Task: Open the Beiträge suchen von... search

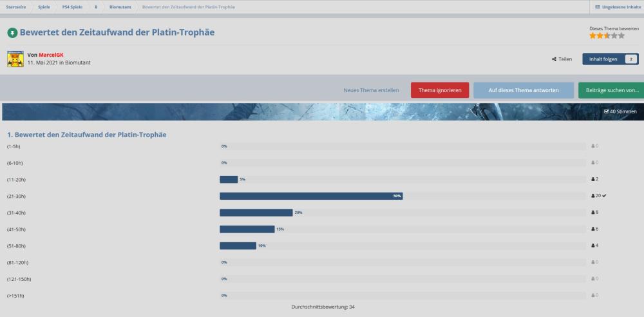Action: click(611, 90)
